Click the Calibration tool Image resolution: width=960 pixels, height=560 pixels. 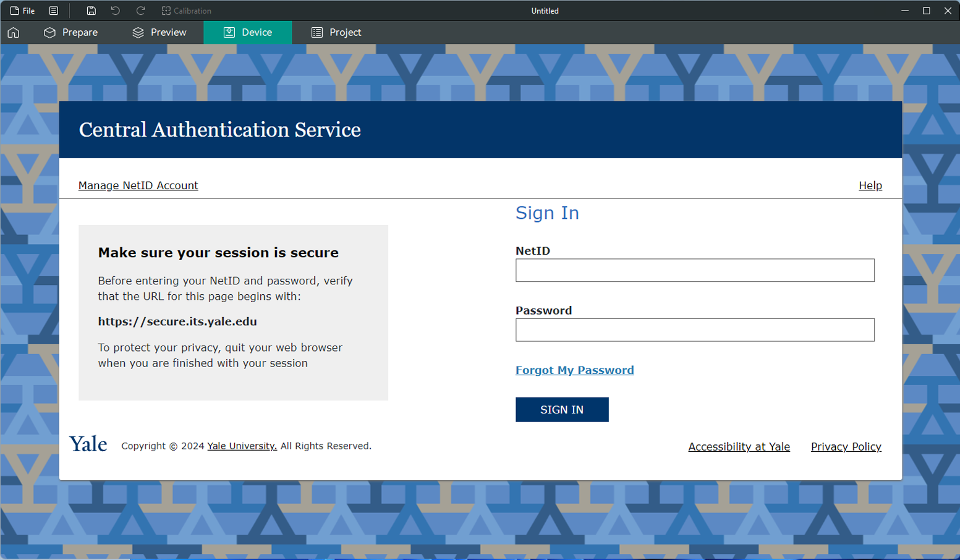click(x=186, y=11)
